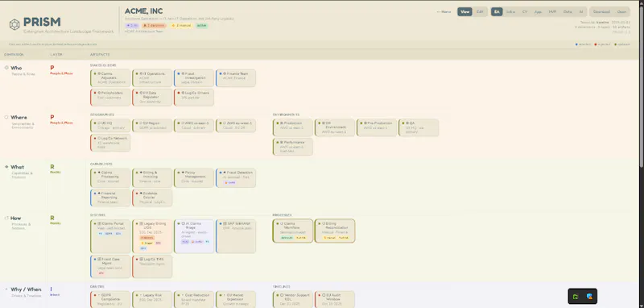Viewport: 644px width, 308px height.
Task: Open the Legacy Risk driver card
Action: (152, 299)
